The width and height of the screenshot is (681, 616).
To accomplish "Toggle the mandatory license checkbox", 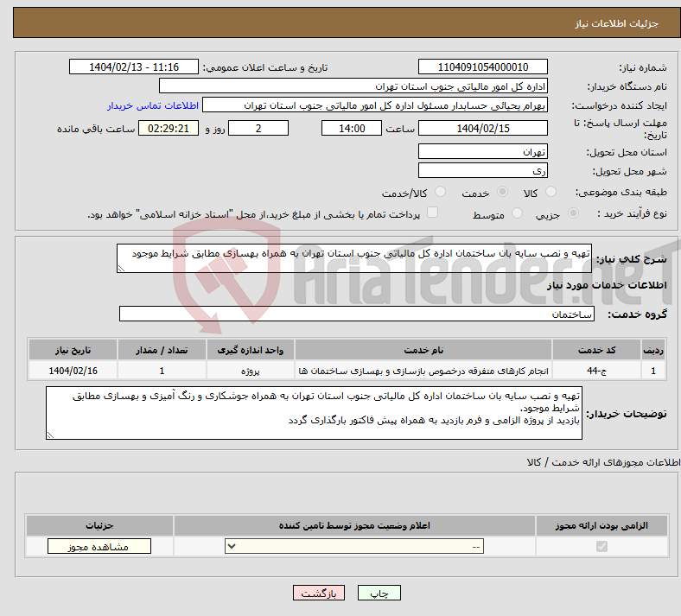I will (x=601, y=546).
